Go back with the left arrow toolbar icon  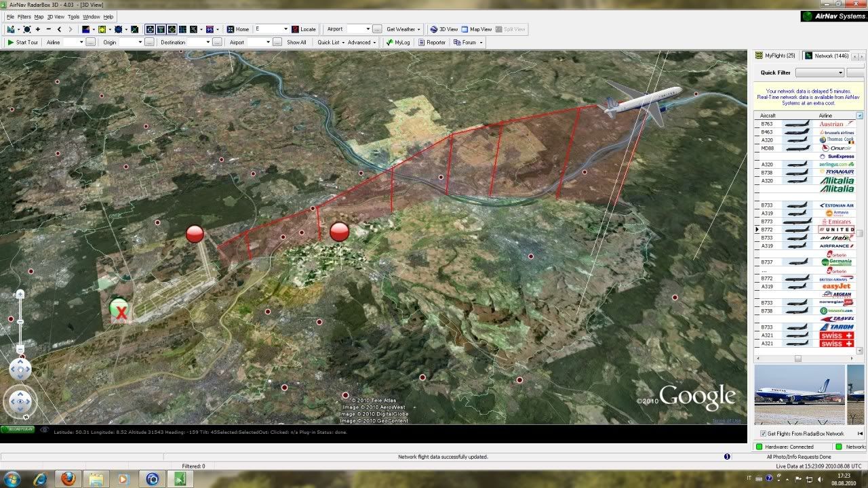click(59, 29)
